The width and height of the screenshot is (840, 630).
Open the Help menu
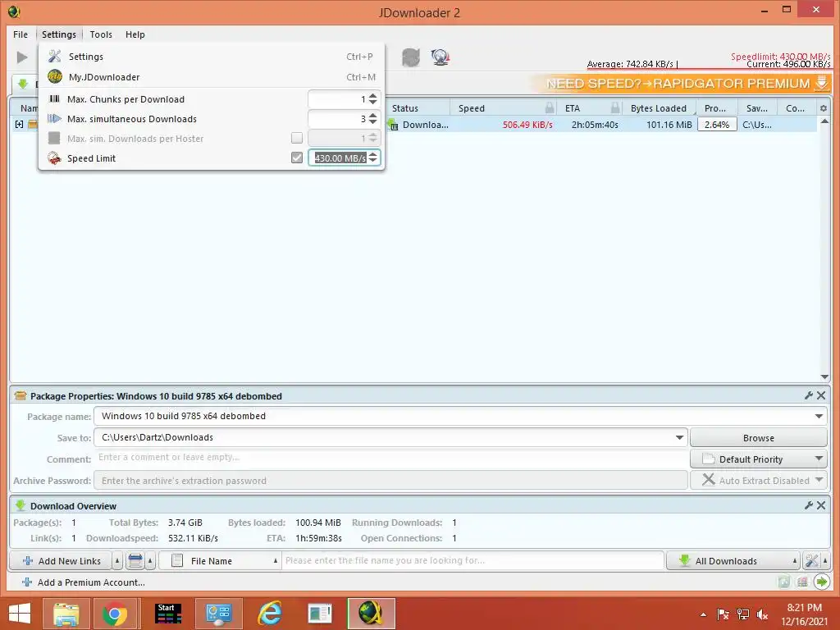point(135,34)
